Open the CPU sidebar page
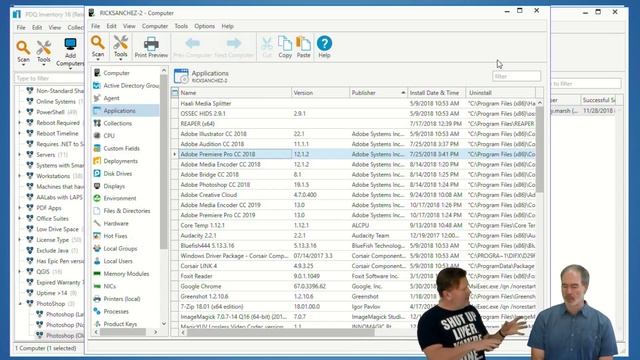This screenshot has width=640, height=360. pos(109,136)
